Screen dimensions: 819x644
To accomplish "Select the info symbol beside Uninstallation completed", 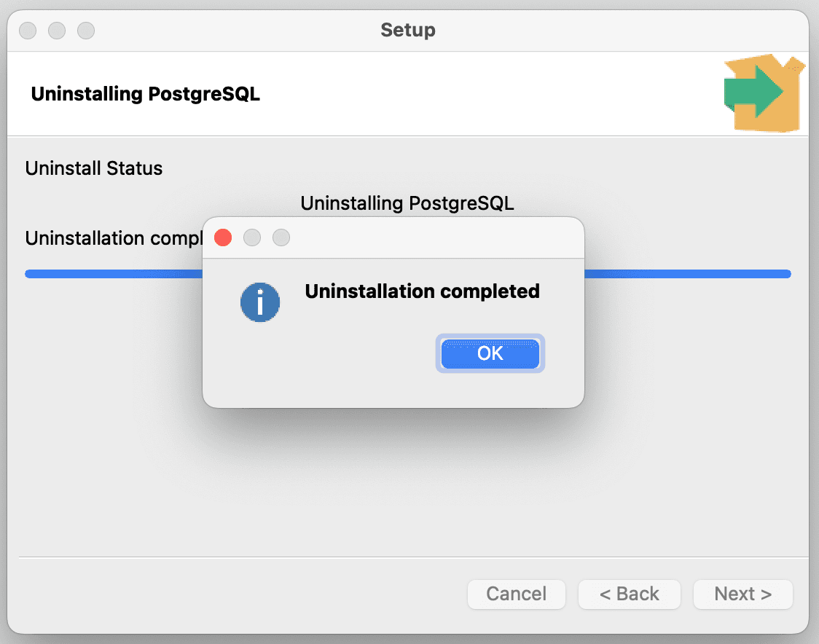I will tap(260, 302).
